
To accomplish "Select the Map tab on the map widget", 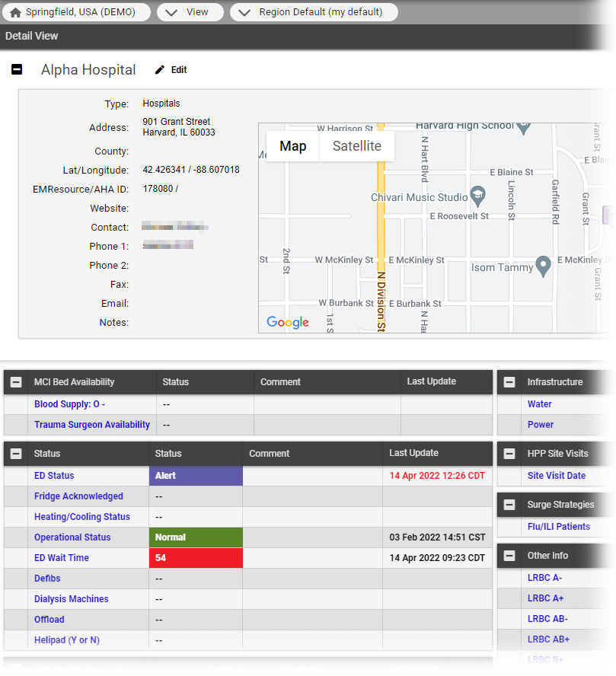I will pyautogui.click(x=292, y=146).
